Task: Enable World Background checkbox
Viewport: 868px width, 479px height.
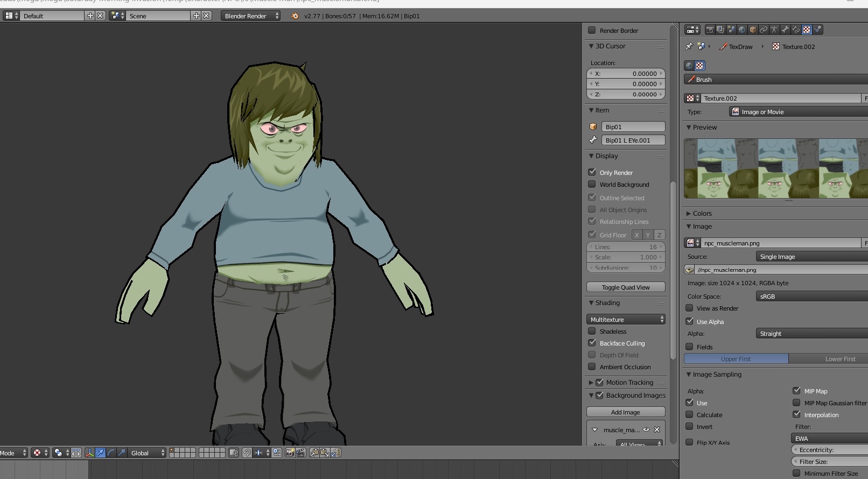Action: point(592,184)
